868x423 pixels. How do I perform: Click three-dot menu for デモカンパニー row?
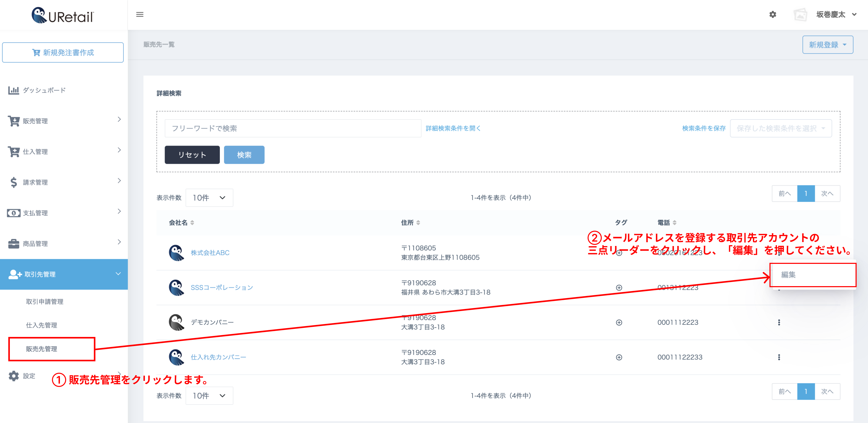click(779, 322)
